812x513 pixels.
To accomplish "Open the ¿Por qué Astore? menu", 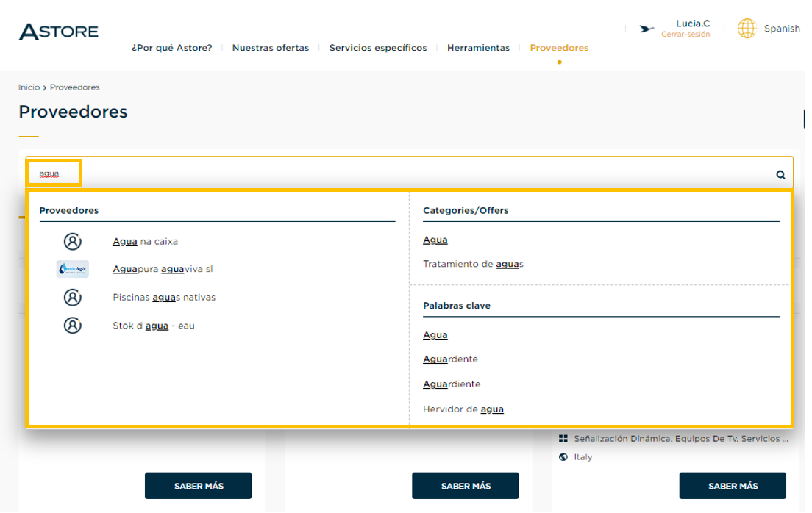I will pos(172,48).
